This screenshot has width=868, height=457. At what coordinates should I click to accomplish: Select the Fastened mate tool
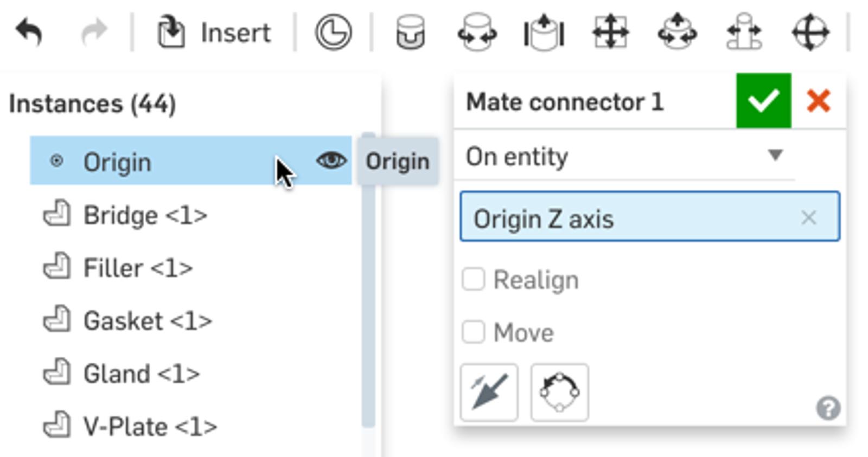point(410,33)
